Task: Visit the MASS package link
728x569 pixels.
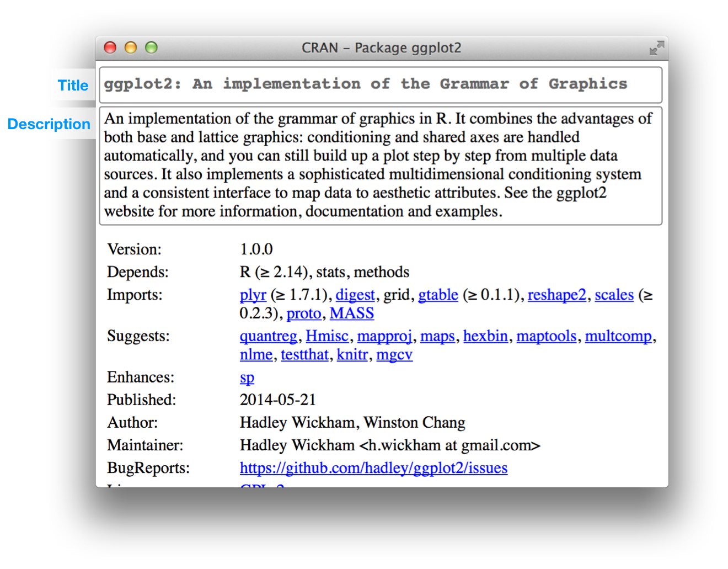Action: point(352,313)
